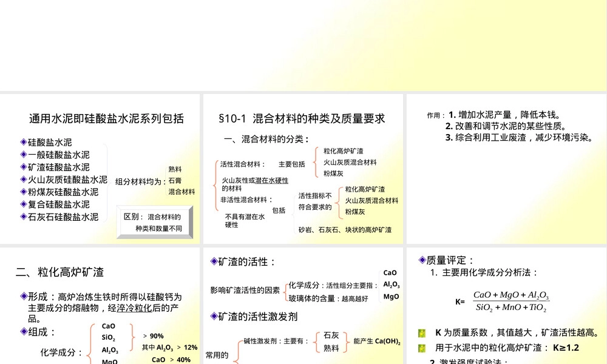Image resolution: width=607 pixels, height=364 pixels.
Task: Click the underlined text 火山灰性或潜在水硬性的材料
Action: pyautogui.click(x=255, y=184)
